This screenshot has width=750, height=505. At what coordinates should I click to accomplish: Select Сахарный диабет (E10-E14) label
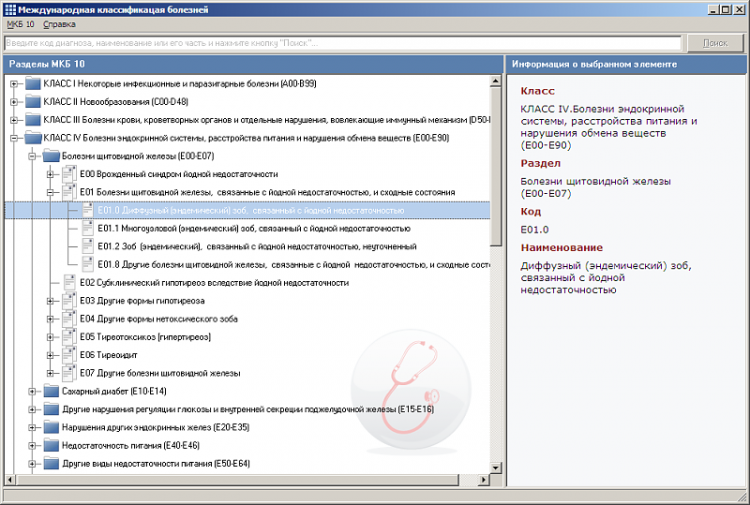[114, 392]
